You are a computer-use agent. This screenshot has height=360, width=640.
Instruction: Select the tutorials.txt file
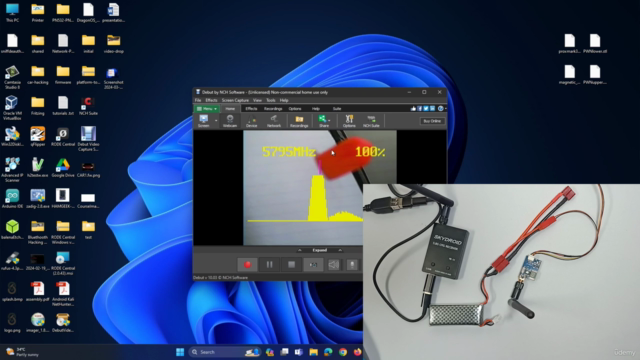click(x=63, y=105)
